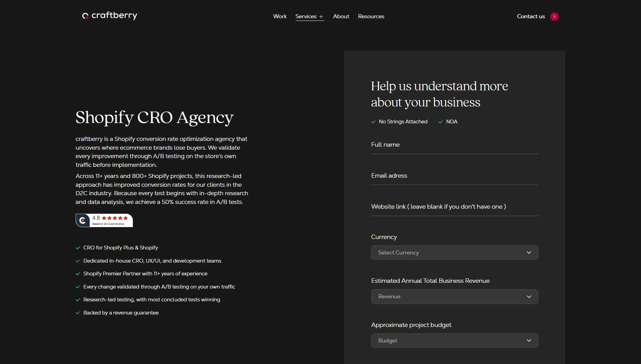The height and width of the screenshot is (364, 641).
Task: Open the Work menu item
Action: 280,16
